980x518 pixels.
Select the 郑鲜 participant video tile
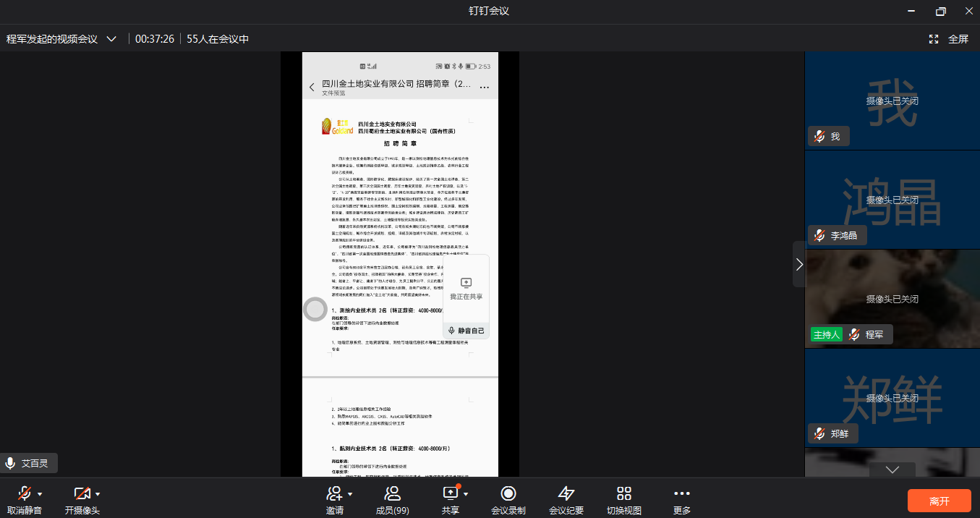(x=892, y=398)
